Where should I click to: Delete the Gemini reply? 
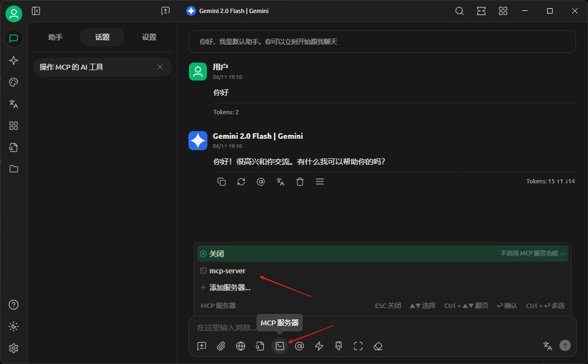click(300, 182)
